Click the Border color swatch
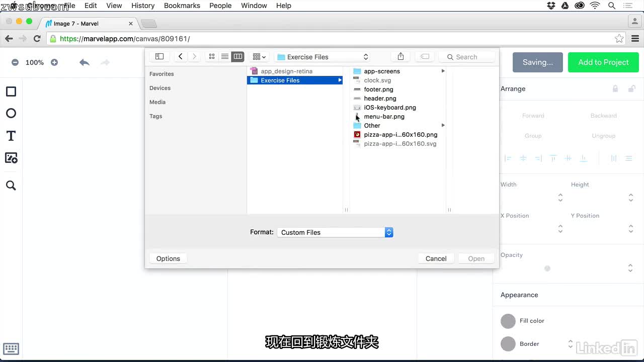This screenshot has height=362, width=644. click(x=508, y=344)
